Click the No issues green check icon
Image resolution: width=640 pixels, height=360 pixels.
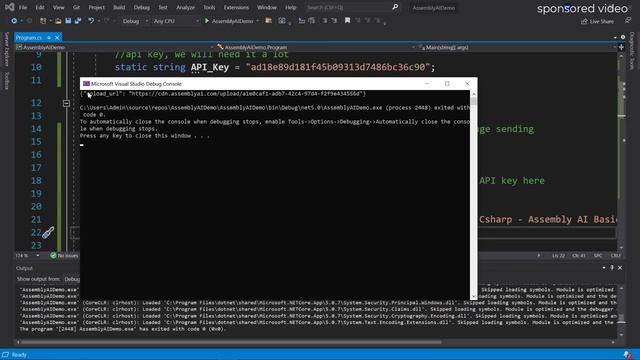coord(53,256)
